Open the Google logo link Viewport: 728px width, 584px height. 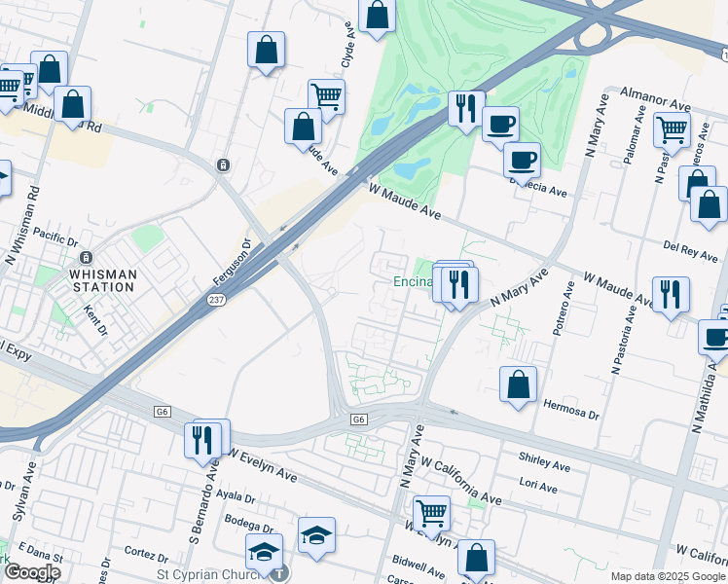coord(31,571)
